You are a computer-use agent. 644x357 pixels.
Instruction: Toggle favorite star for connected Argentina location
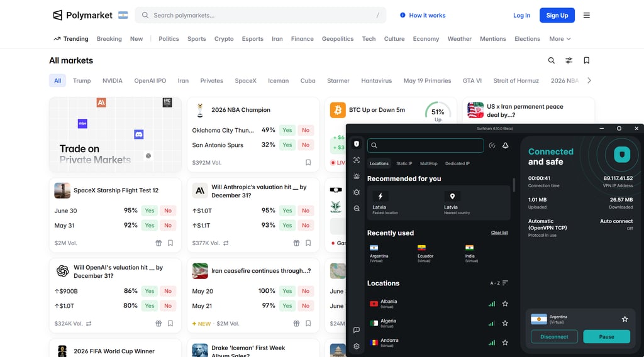625,319
